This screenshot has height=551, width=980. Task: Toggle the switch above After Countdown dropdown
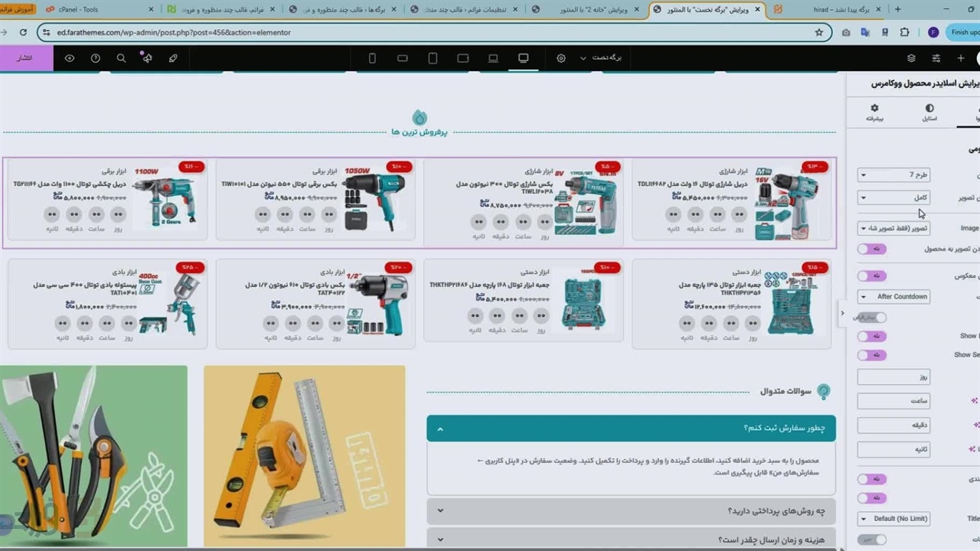coord(871,275)
